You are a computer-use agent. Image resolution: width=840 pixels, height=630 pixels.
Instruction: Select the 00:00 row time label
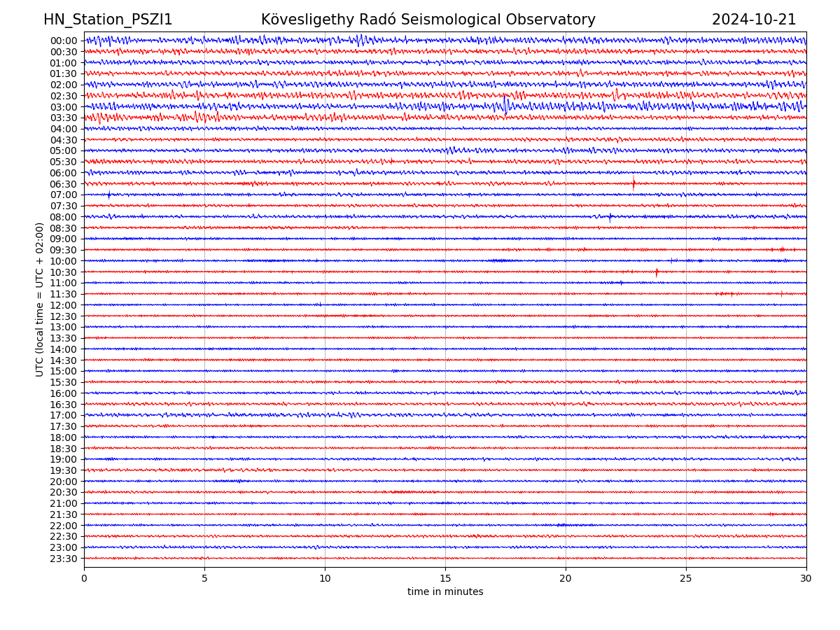pyautogui.click(x=64, y=41)
